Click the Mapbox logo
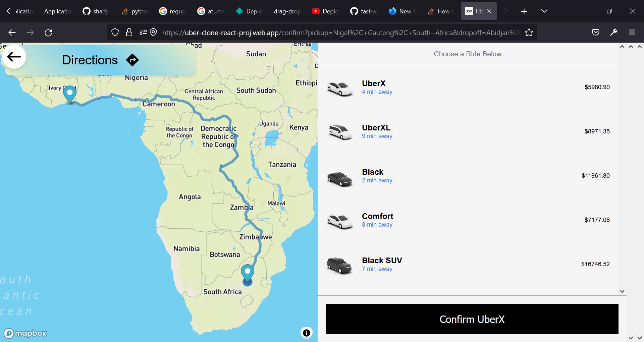 point(25,333)
